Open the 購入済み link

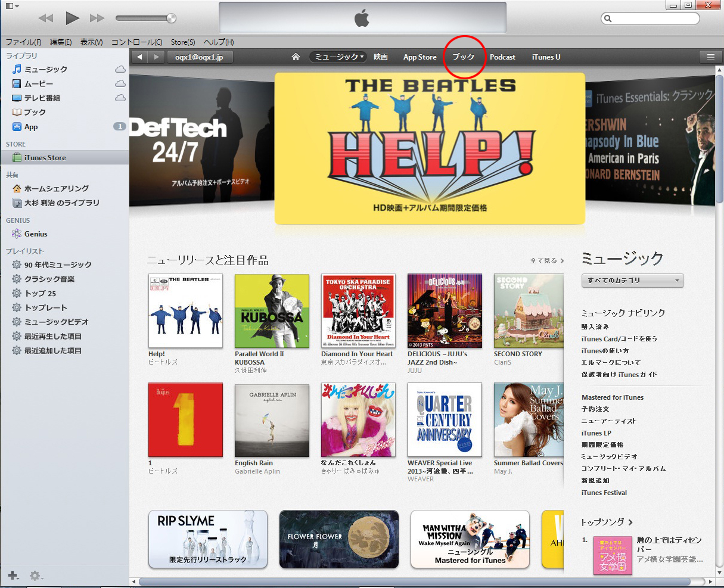point(595,326)
